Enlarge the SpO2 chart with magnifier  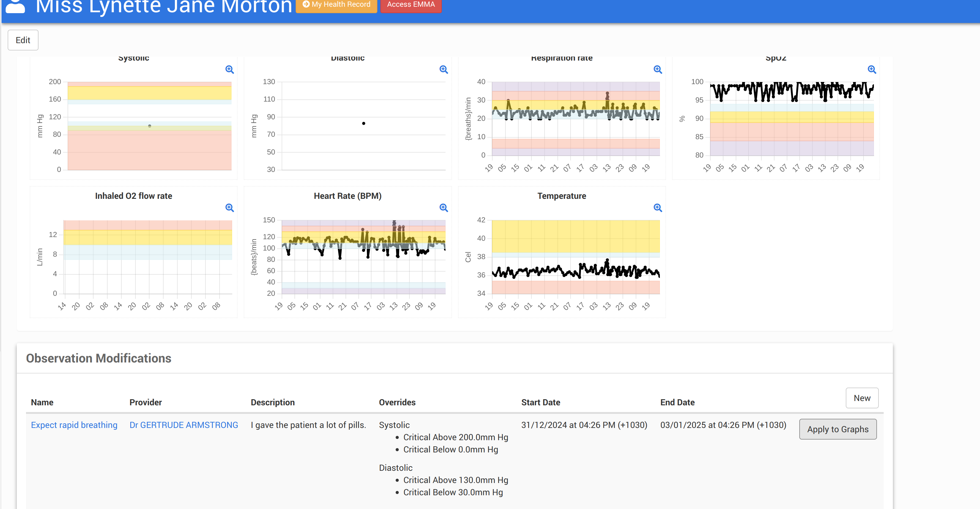[x=872, y=69]
